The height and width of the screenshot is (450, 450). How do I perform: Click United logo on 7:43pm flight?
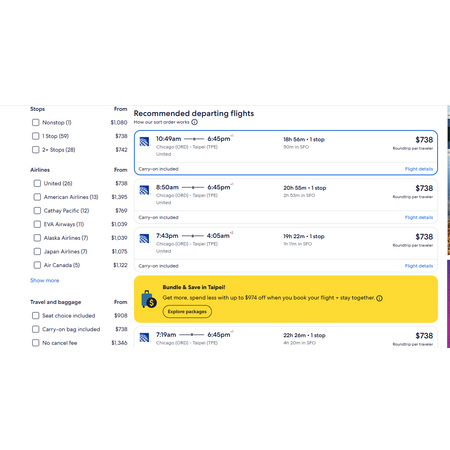pyautogui.click(x=144, y=239)
